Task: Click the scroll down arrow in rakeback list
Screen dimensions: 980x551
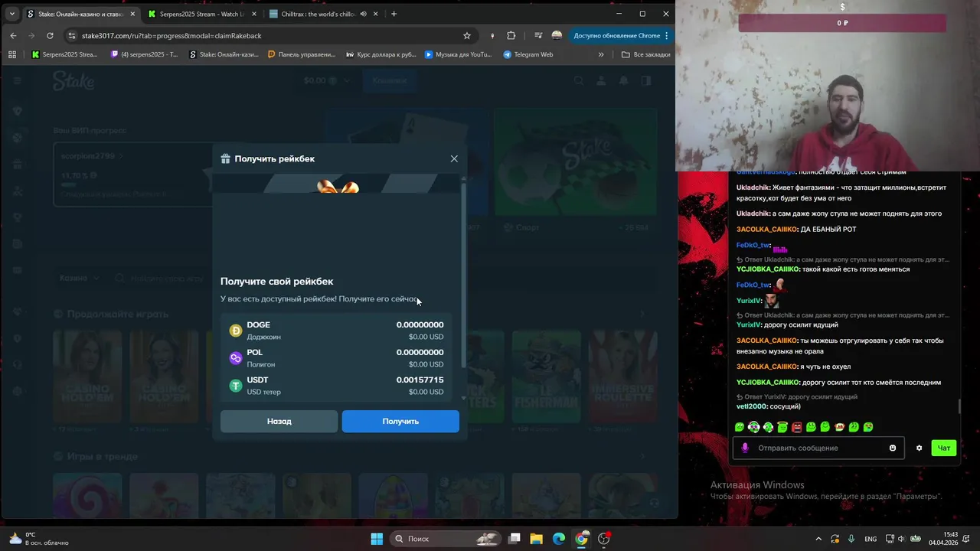Action: point(463,399)
